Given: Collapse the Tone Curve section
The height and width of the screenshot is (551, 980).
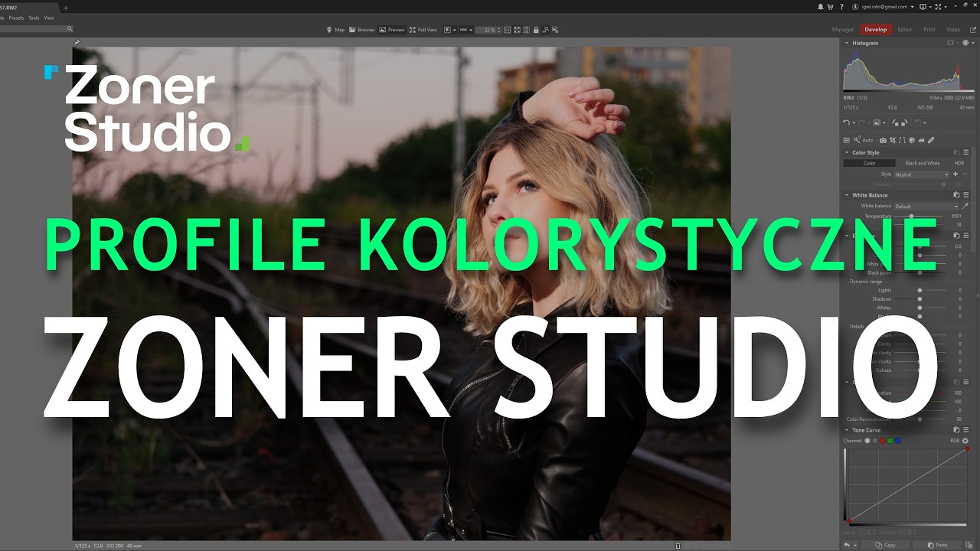Looking at the screenshot, I should [847, 430].
